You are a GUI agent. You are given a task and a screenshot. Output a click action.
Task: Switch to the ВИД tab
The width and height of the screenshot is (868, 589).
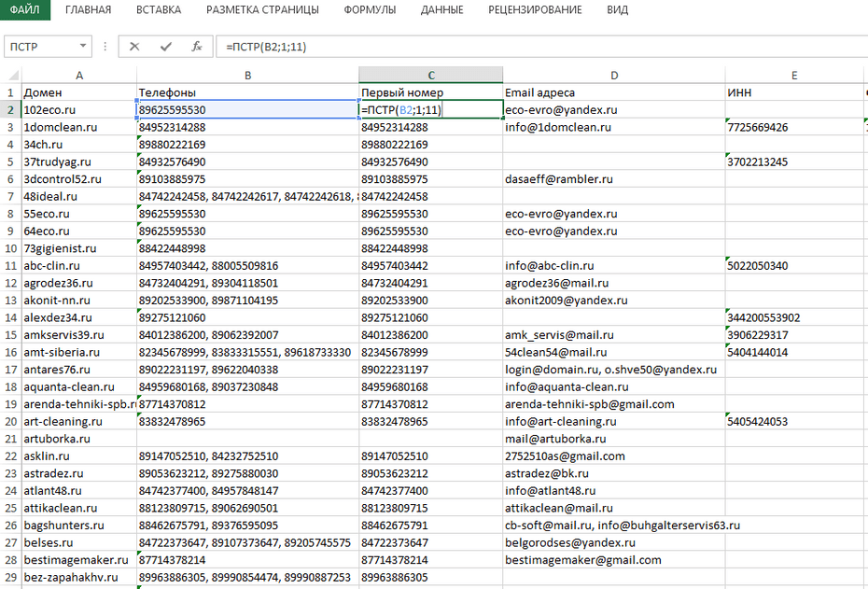pyautogui.click(x=617, y=10)
